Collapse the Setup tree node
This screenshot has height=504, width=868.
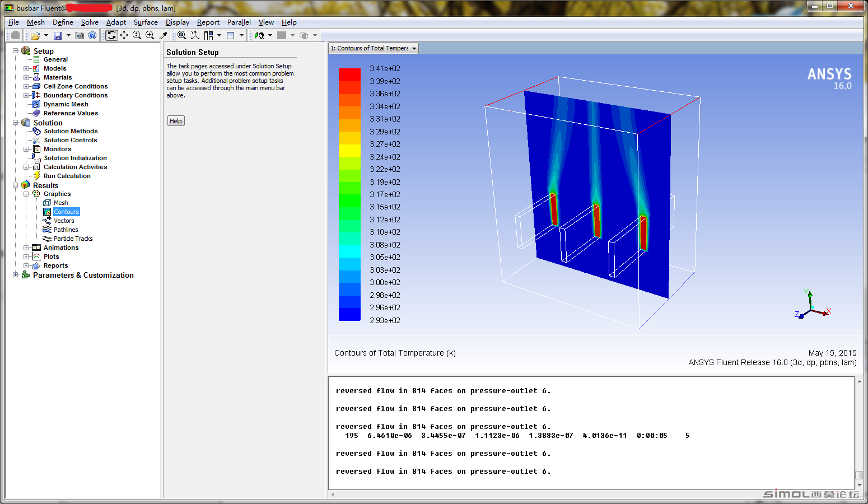click(x=16, y=50)
